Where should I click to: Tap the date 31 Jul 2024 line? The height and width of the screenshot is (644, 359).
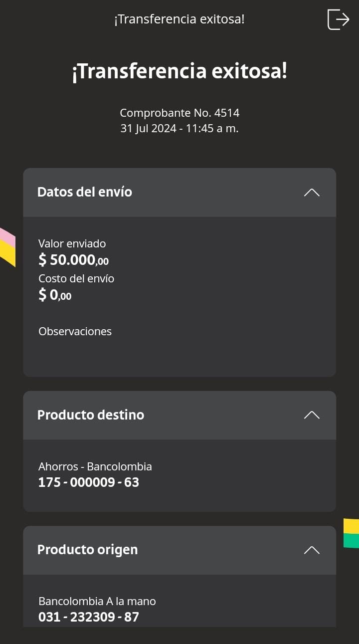[179, 129]
